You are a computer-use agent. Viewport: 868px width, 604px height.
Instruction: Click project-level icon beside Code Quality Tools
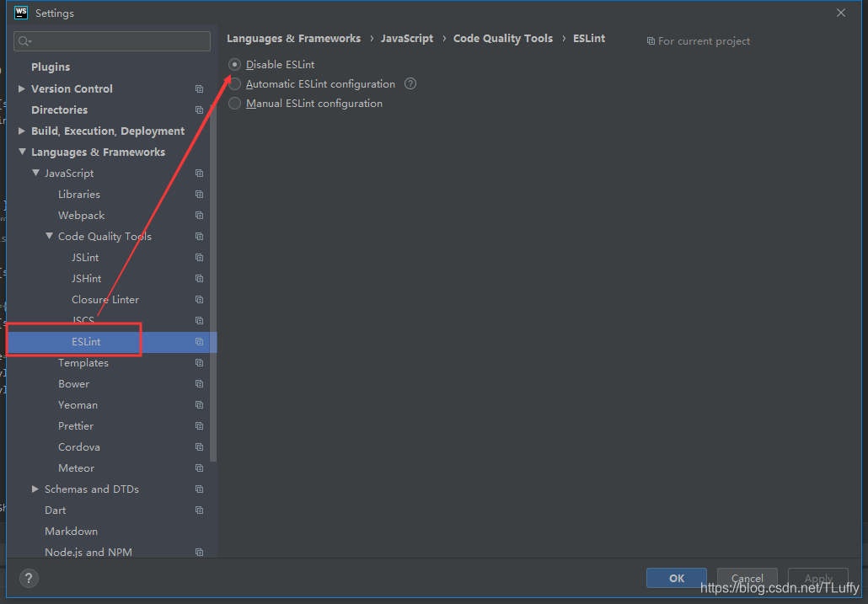click(x=199, y=236)
